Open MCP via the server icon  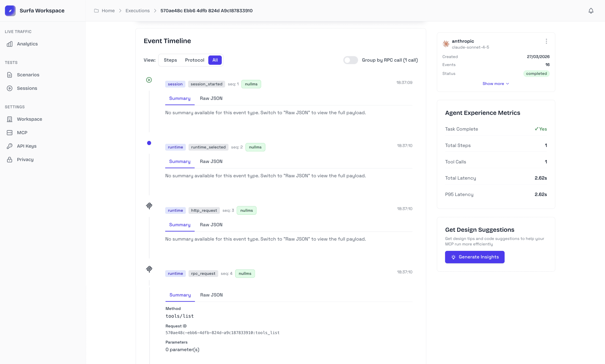click(x=9, y=133)
